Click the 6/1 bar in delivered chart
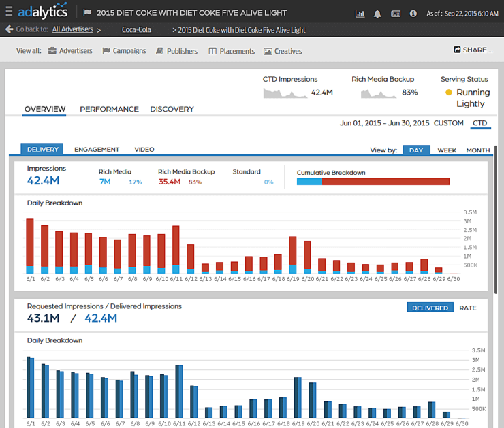Screen dimensions: 504x428 pyautogui.click(x=30, y=387)
